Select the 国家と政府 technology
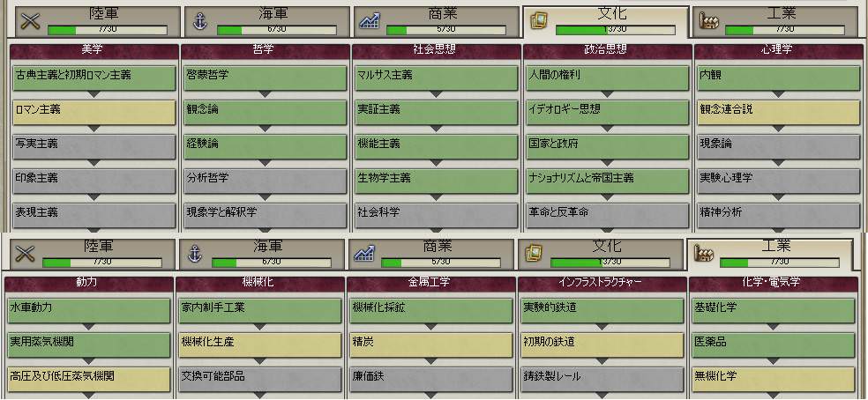This screenshot has width=868, height=400. [x=607, y=144]
